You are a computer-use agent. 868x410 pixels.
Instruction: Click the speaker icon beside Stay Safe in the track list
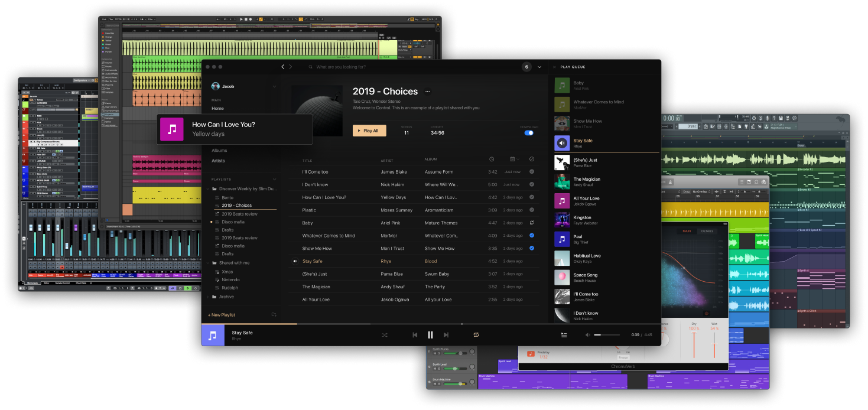click(295, 261)
